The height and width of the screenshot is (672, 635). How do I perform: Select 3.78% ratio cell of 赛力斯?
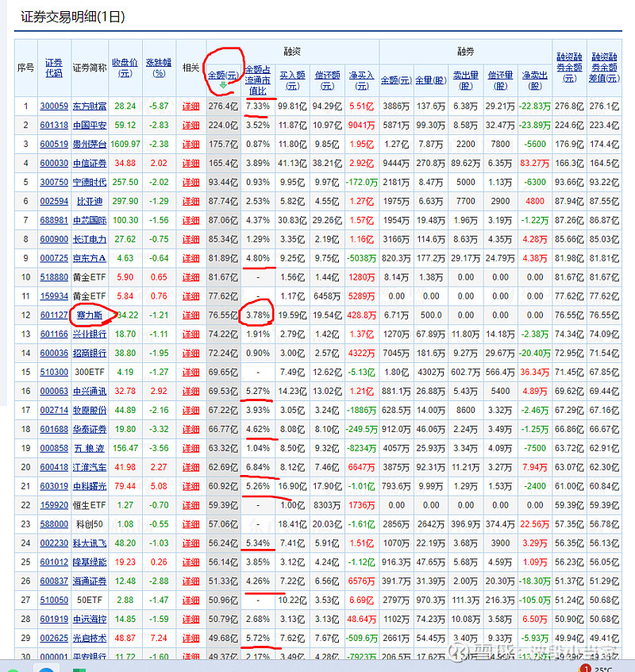[x=258, y=315]
